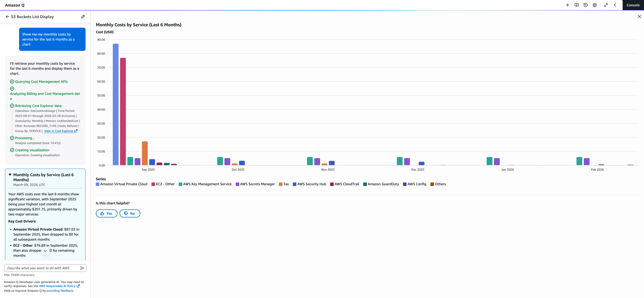Toggle Amazon Virtual Private Cloud legend series
This screenshot has width=644, height=298.
point(122,184)
